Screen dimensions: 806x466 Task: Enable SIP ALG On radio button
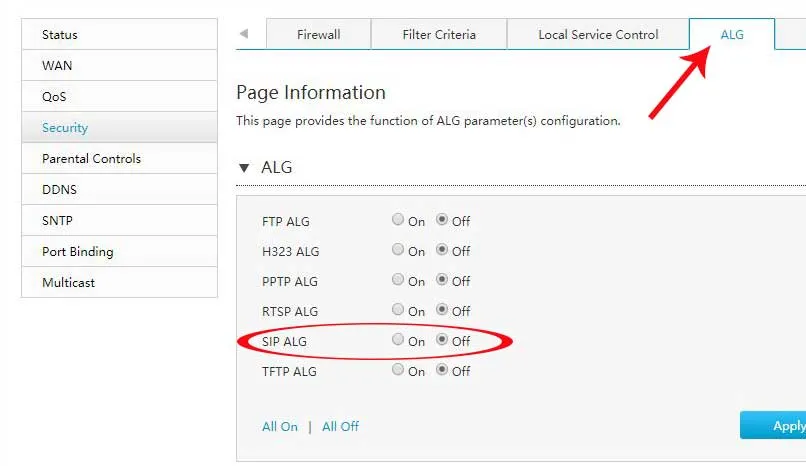[x=398, y=340]
